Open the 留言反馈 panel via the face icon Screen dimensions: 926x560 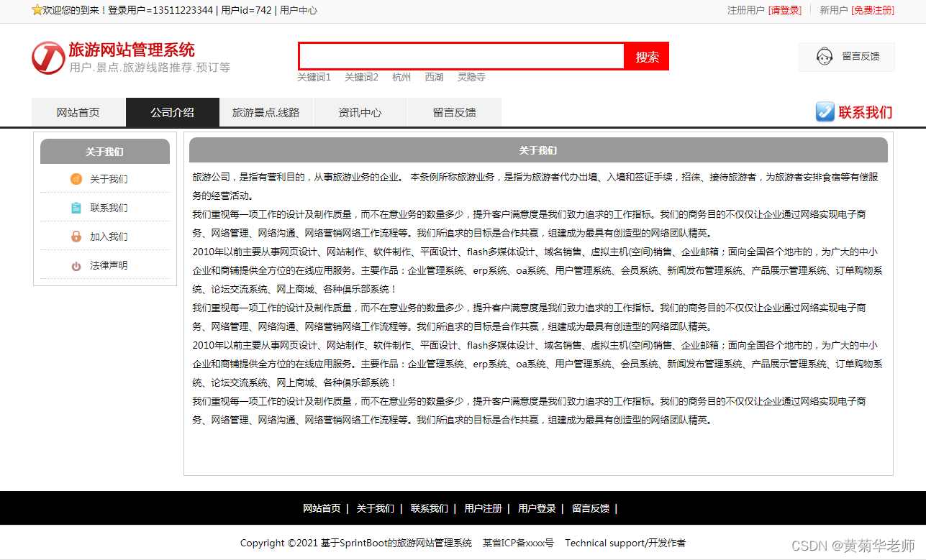[x=823, y=56]
